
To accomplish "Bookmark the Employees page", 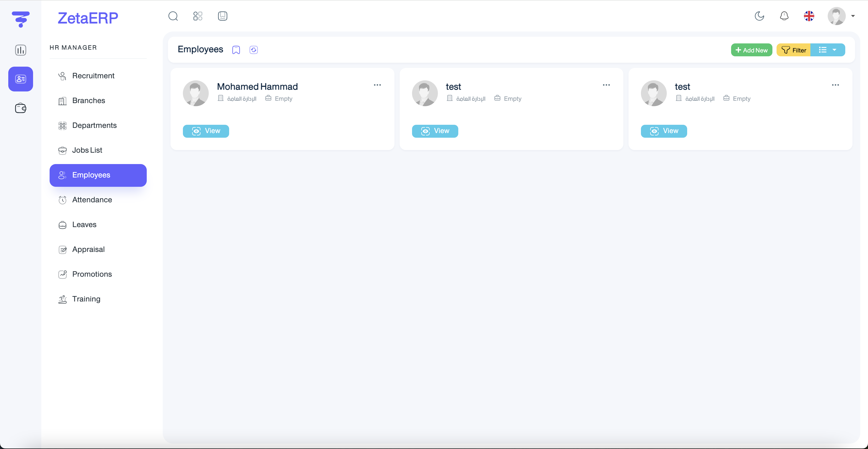I will pos(236,50).
